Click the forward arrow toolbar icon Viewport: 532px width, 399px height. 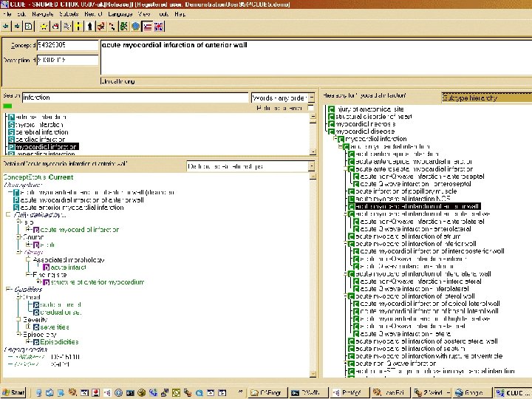point(17,26)
